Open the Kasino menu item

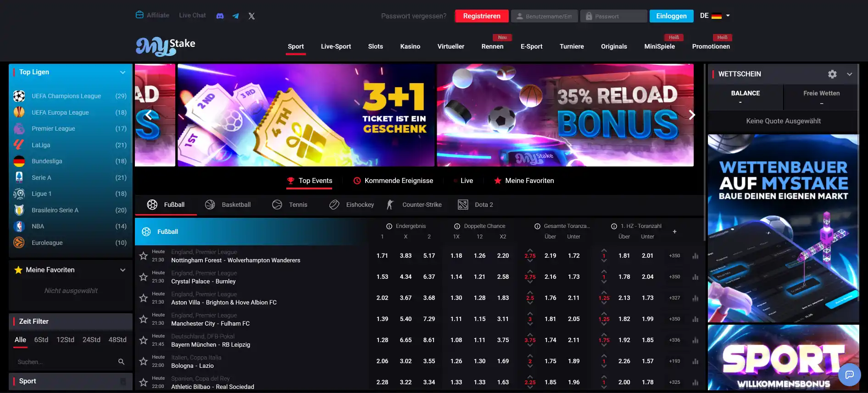410,46
